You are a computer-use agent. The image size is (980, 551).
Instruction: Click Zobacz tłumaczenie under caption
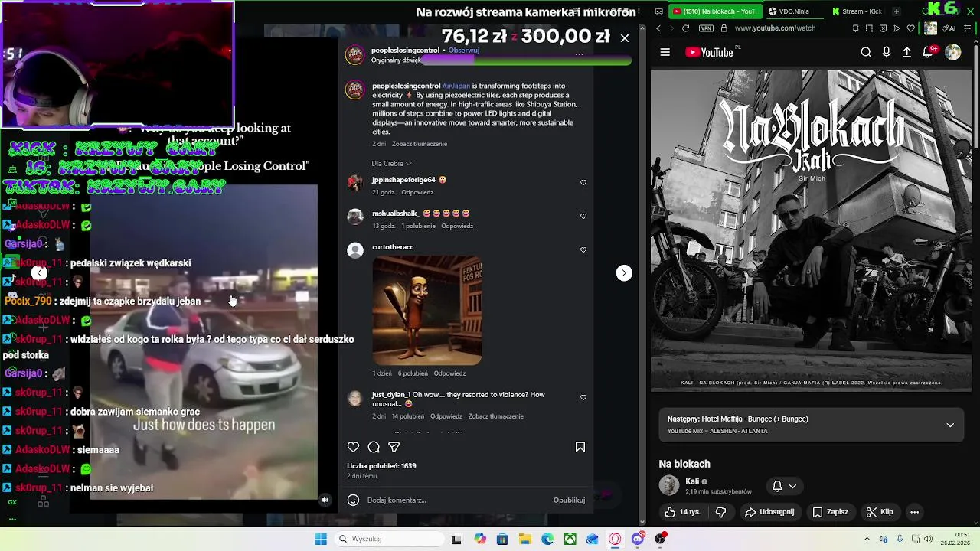point(420,144)
